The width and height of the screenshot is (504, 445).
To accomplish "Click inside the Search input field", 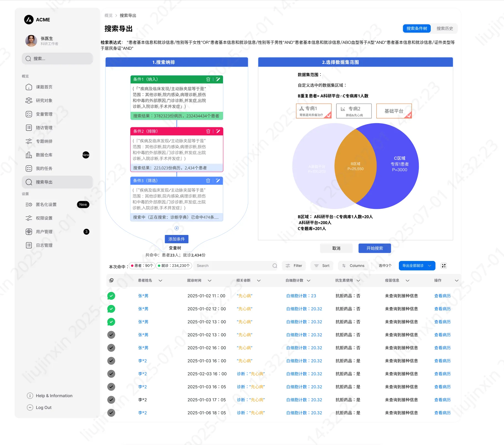I will coord(235,266).
